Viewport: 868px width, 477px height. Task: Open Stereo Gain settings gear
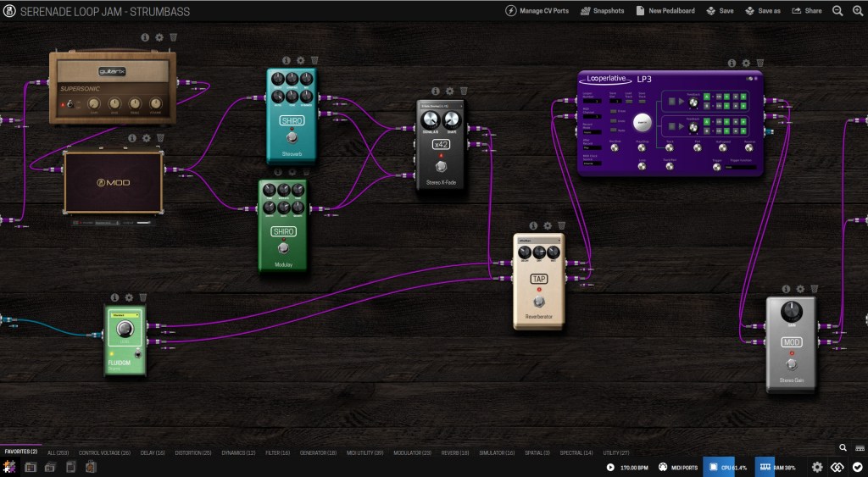click(x=800, y=289)
